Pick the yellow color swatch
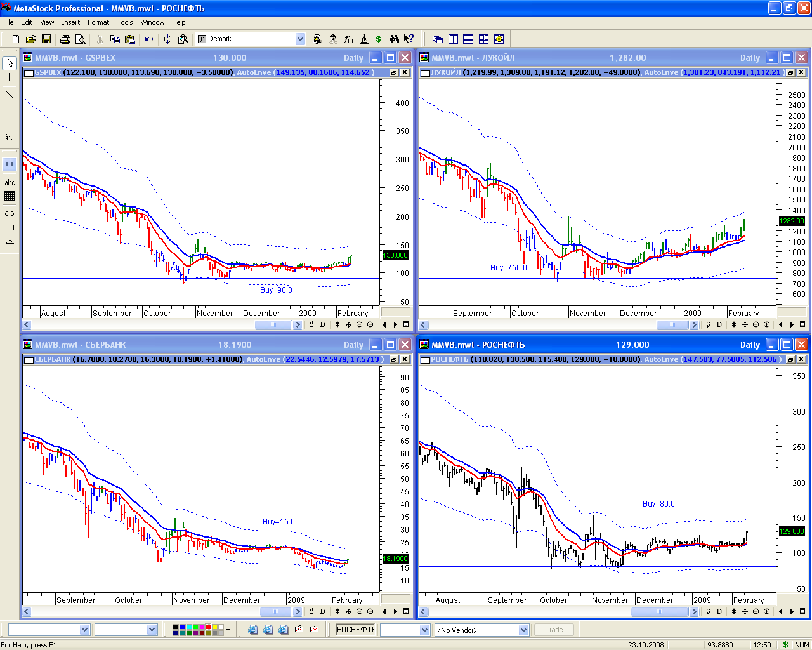This screenshot has height=650, width=812. pos(214,627)
